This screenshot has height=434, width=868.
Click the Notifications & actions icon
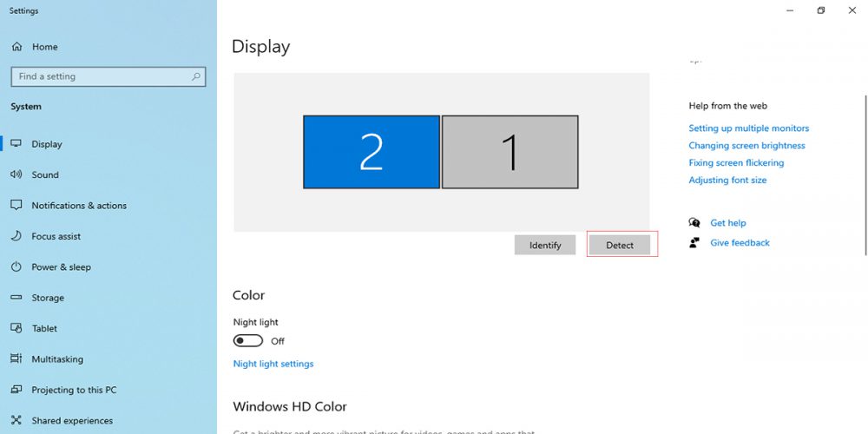pyautogui.click(x=16, y=206)
